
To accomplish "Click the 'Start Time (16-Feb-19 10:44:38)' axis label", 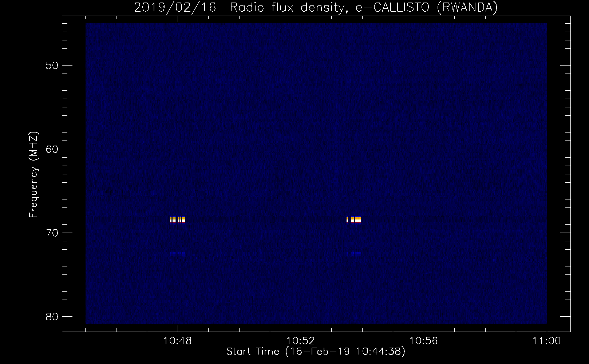I will pos(316,352).
